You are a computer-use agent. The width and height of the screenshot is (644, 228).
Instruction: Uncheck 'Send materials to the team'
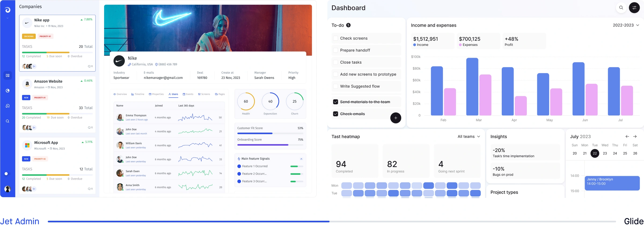pos(335,102)
